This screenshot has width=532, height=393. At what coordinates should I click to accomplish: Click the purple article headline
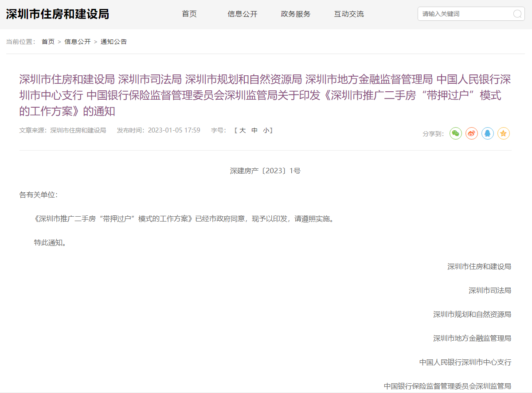click(265, 95)
